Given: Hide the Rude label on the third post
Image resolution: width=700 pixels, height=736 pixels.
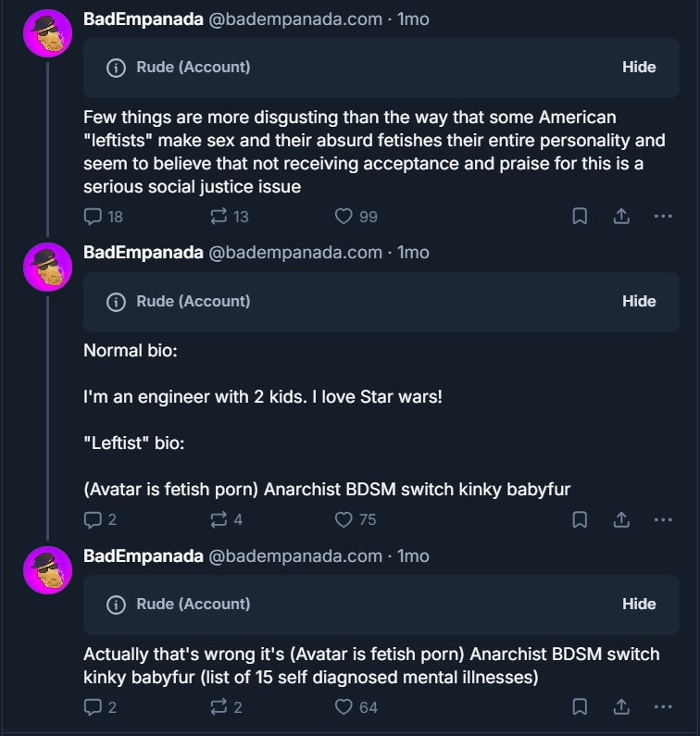Looking at the screenshot, I should [x=639, y=604].
